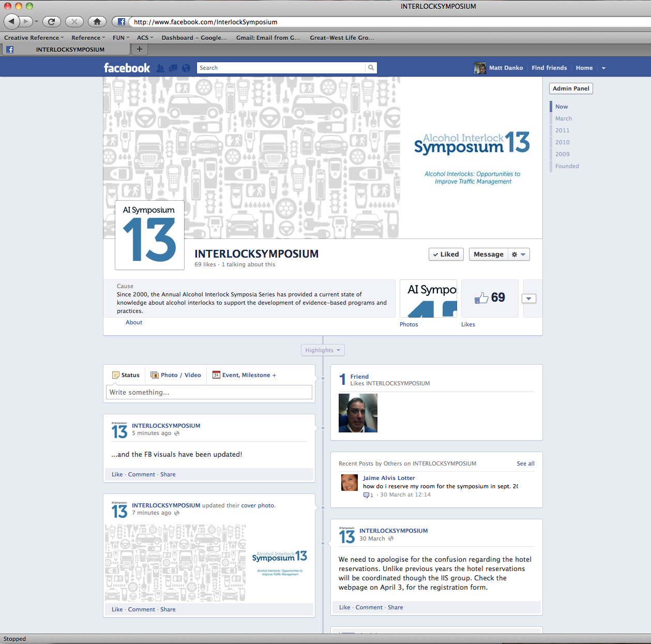Click privacy globe icon beside 5 minutes ago

(x=177, y=433)
